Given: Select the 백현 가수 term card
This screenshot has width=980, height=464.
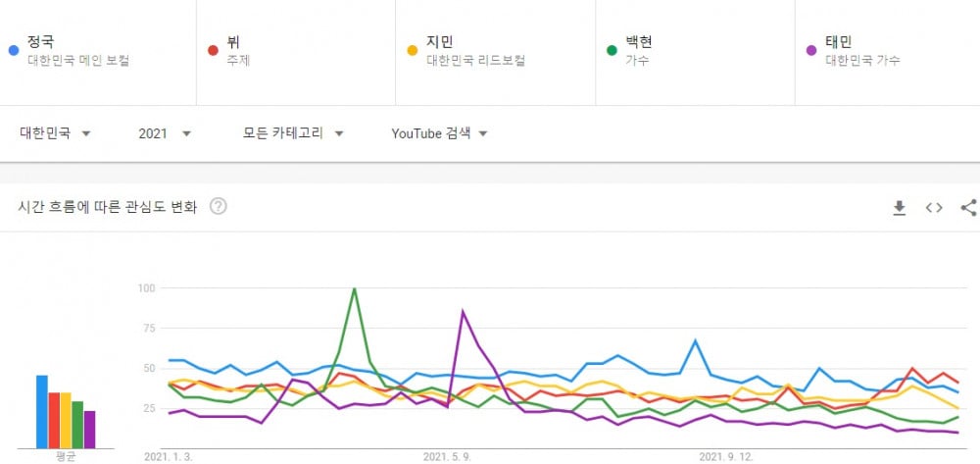Looking at the screenshot, I should click(x=695, y=52).
